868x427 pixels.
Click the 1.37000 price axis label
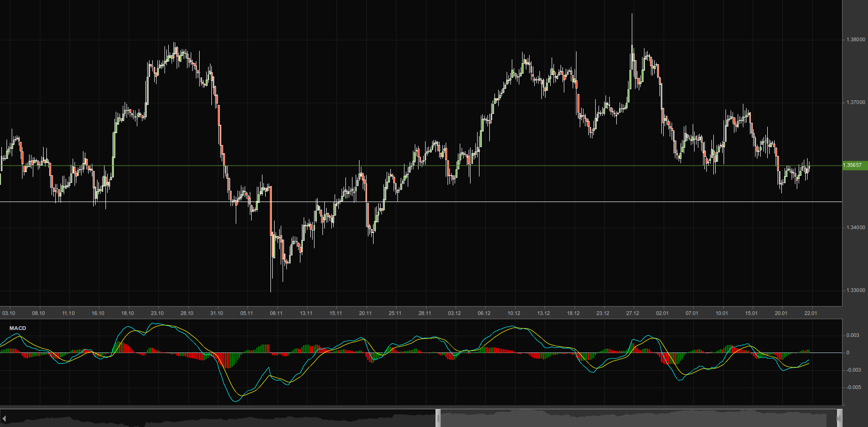855,103
